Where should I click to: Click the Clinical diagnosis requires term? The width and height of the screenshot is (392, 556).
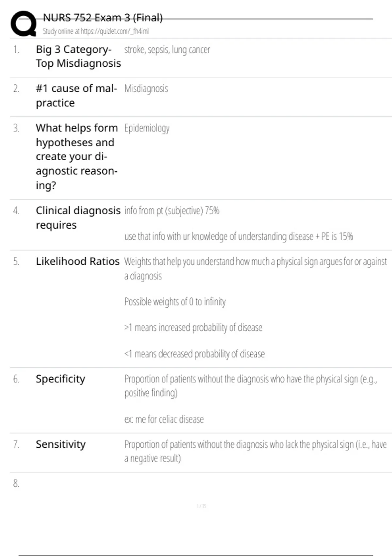78,217
